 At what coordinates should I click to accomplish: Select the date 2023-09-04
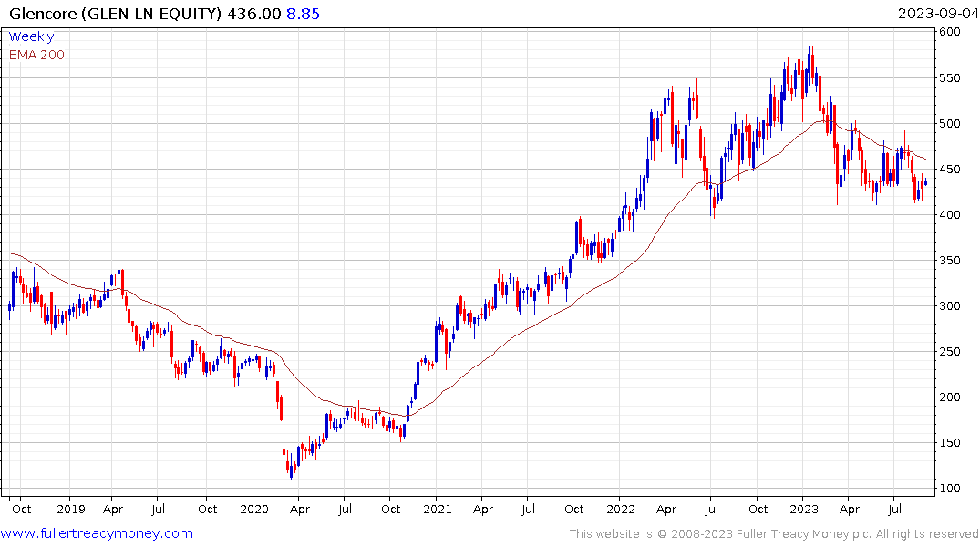(938, 14)
